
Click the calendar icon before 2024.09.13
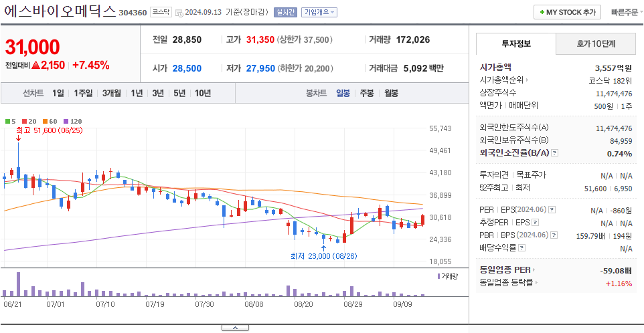(179, 13)
